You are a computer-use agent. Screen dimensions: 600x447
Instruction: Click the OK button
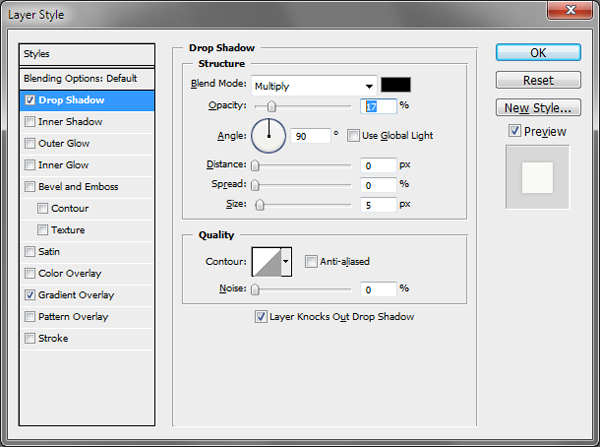tap(538, 52)
